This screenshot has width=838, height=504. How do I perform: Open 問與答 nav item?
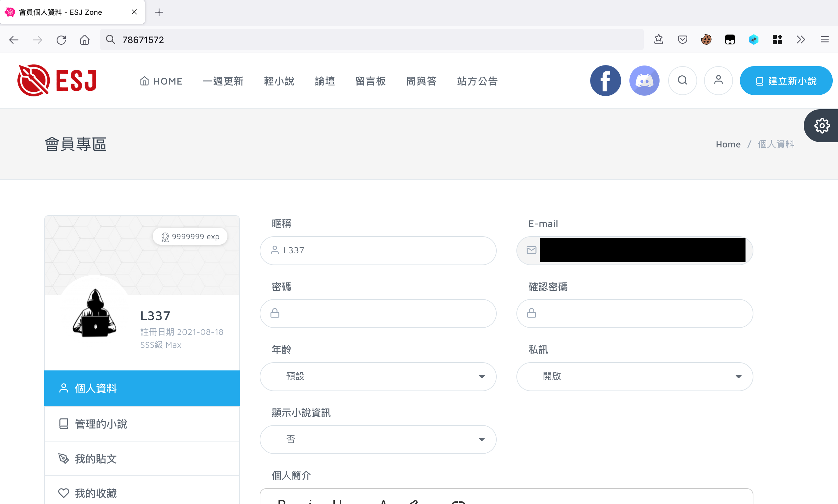(422, 81)
